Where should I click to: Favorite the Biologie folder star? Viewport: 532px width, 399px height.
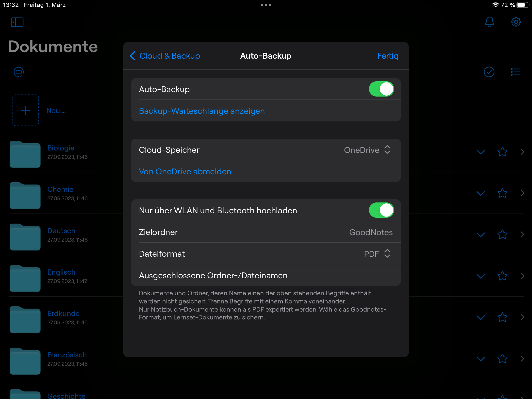[x=502, y=152]
